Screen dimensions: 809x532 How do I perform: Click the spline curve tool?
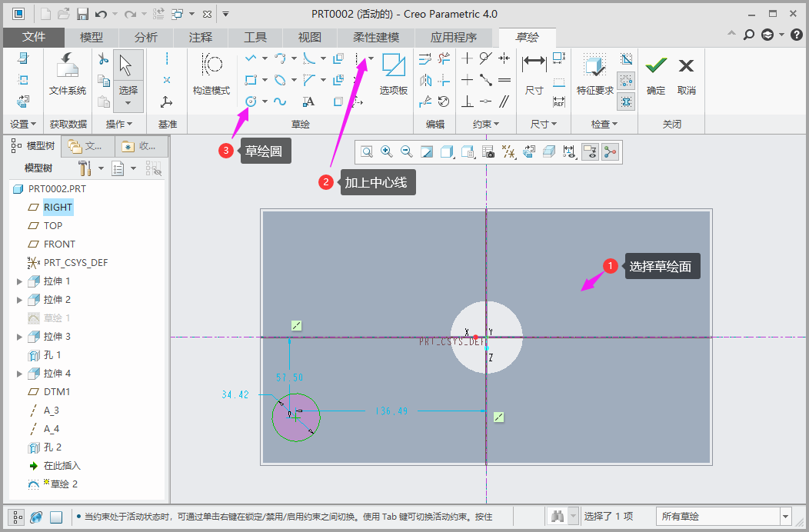pos(280,101)
